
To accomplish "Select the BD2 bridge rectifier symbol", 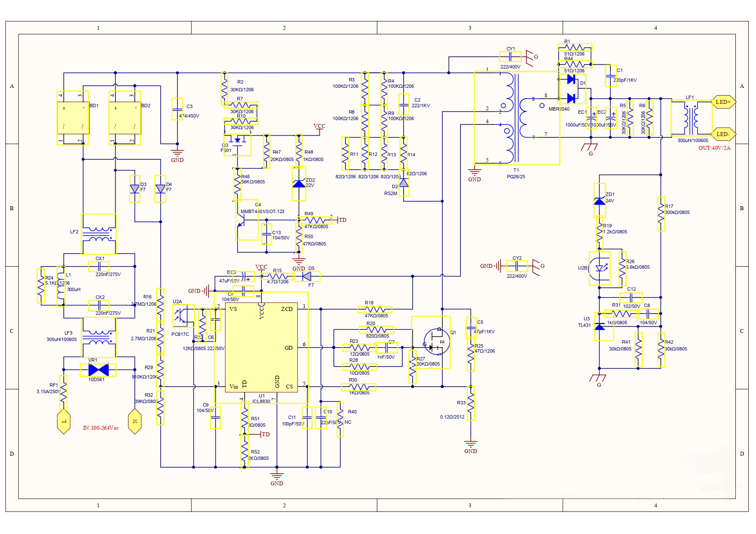I will 125,118.
